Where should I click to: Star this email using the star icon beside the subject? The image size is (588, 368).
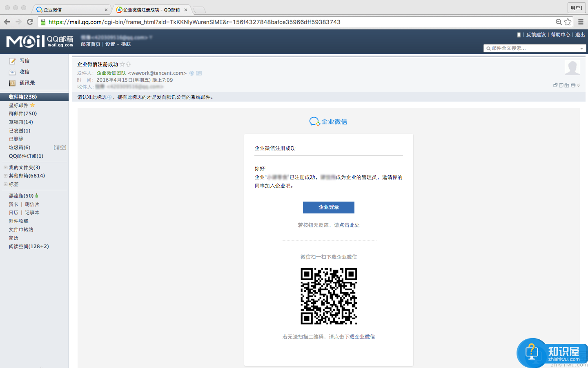(122, 64)
